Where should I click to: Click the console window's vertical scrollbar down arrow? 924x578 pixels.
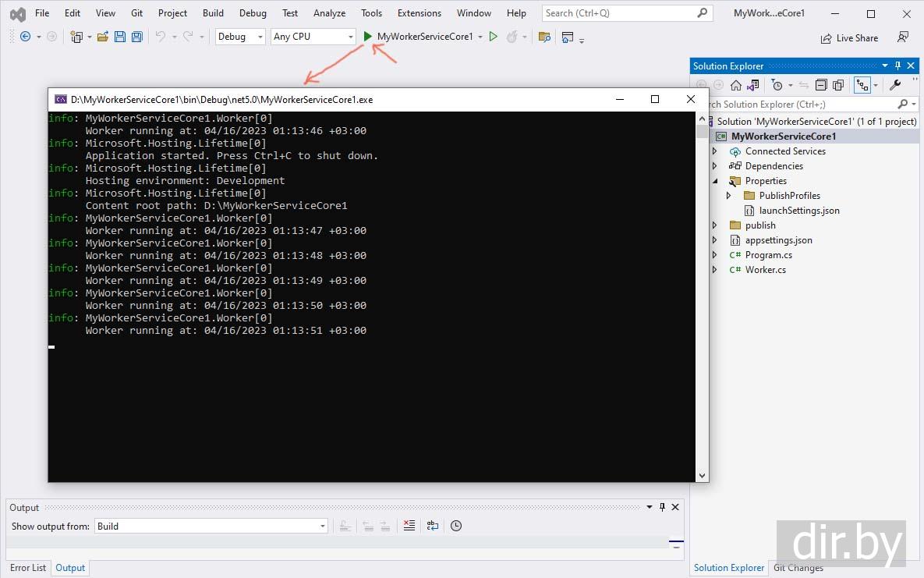pos(702,475)
